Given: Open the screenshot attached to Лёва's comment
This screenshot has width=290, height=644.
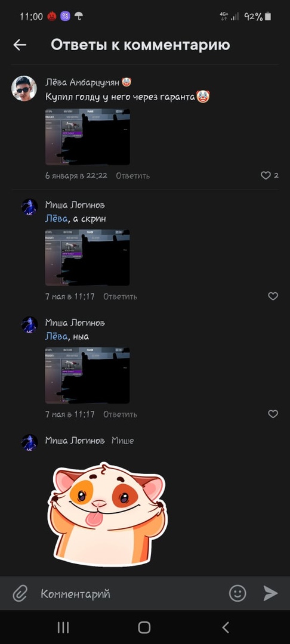Looking at the screenshot, I should click(88, 137).
